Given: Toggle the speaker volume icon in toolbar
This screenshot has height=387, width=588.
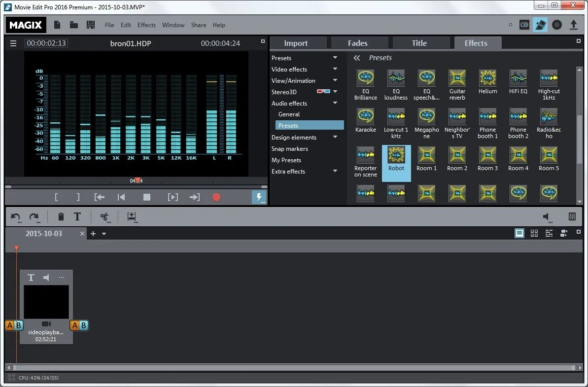Looking at the screenshot, I should click(x=548, y=217).
